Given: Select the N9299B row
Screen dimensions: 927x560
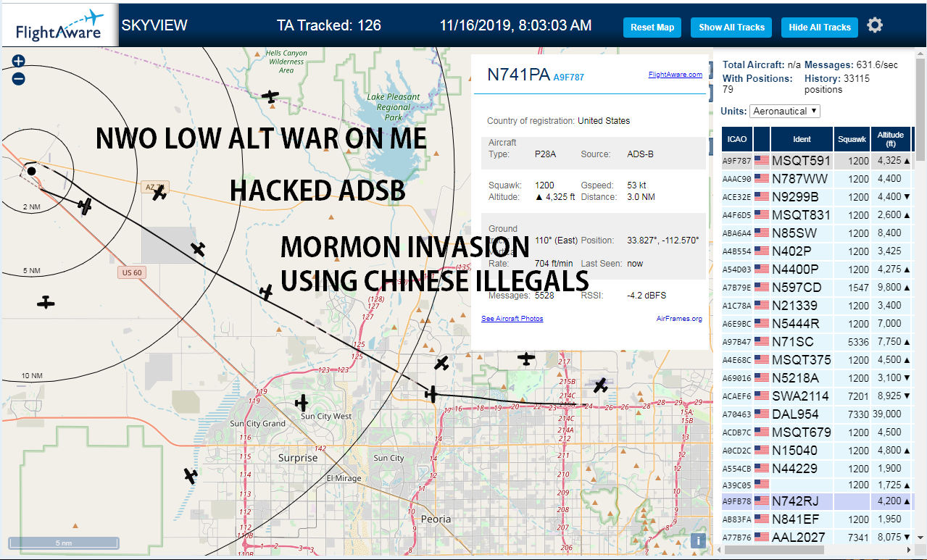Looking at the screenshot, I should [x=818, y=197].
